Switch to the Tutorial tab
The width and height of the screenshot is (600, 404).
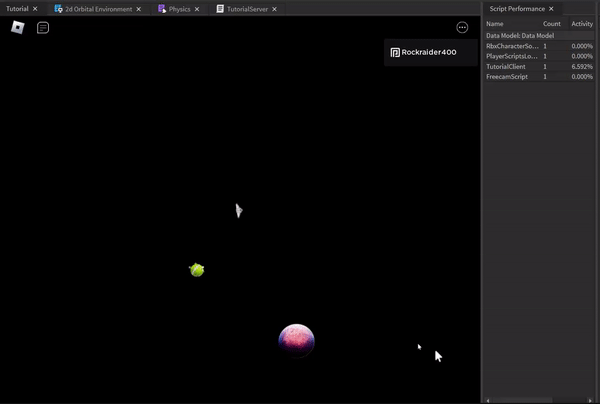pyautogui.click(x=17, y=9)
